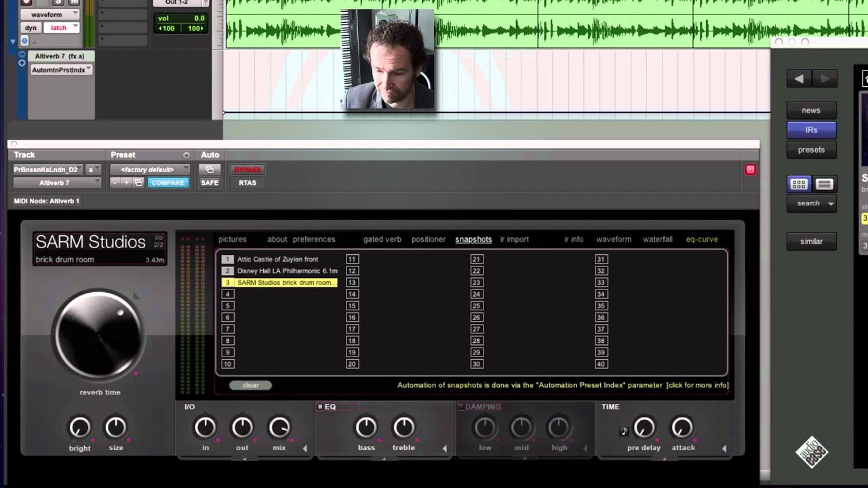The height and width of the screenshot is (488, 868).
Task: Click the Audio Ease logo
Action: coord(812,452)
